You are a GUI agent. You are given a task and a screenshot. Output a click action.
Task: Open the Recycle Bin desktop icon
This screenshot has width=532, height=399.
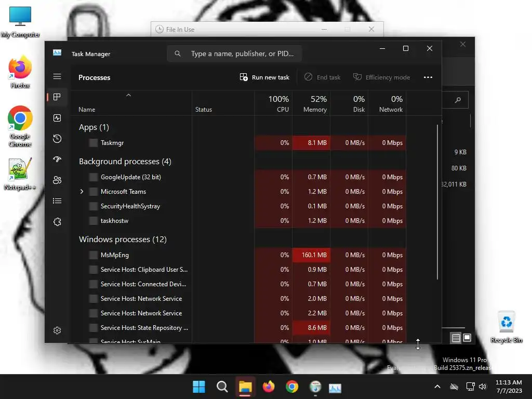(x=506, y=327)
